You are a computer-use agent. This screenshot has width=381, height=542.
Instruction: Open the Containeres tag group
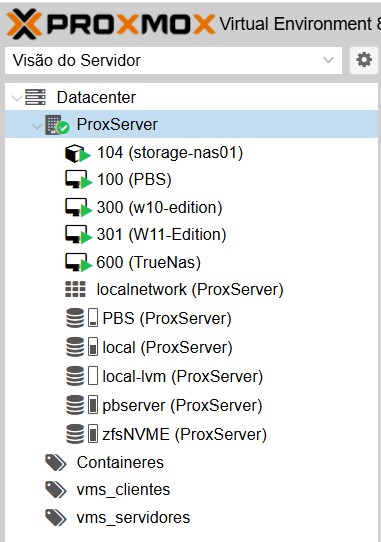point(120,463)
